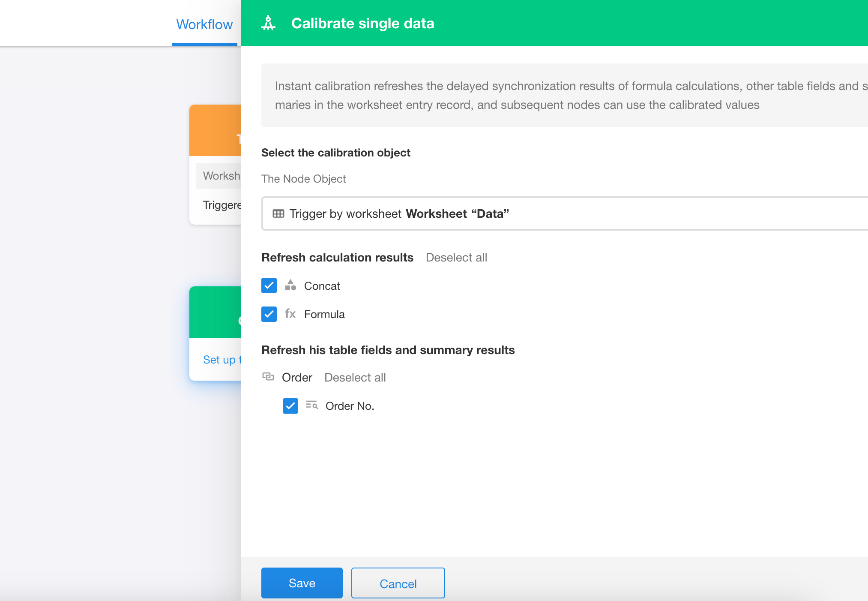Viewport: 868px width, 601px height.
Task: Click the calibrate compass icon in header
Action: point(268,23)
